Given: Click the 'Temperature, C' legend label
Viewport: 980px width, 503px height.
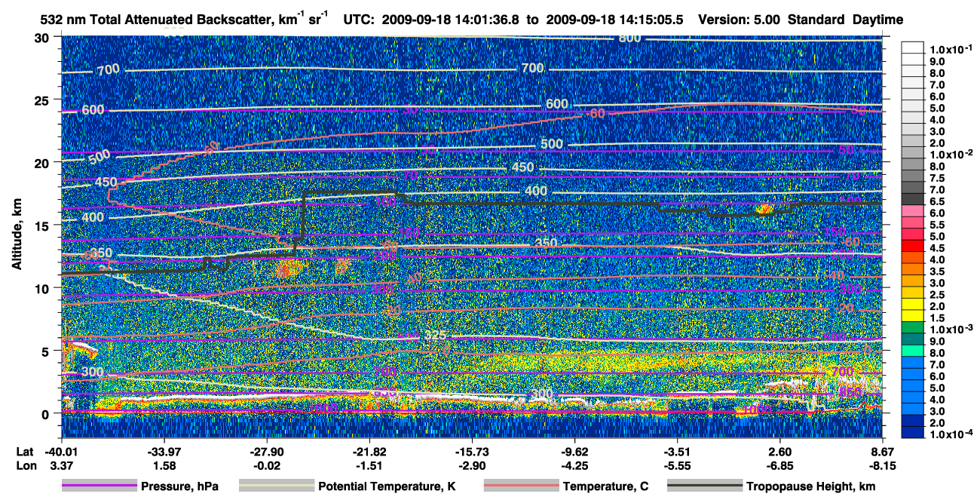Looking at the screenshot, I should 605,486.
